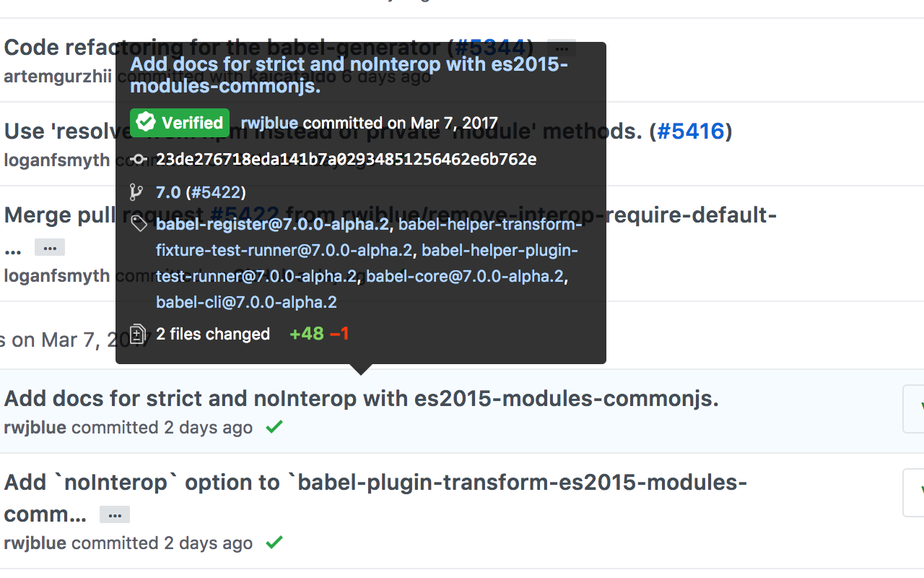Image resolution: width=924 pixels, height=578 pixels.
Task: Click the Verified shield checkmark icon
Action: tap(145, 123)
